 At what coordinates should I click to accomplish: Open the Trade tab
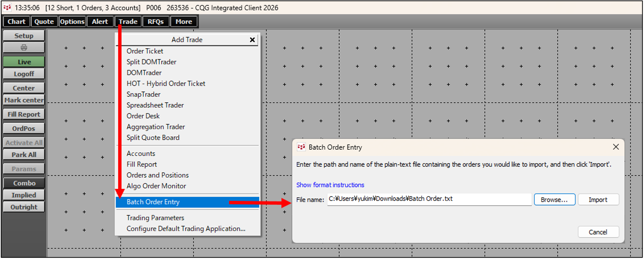click(128, 22)
